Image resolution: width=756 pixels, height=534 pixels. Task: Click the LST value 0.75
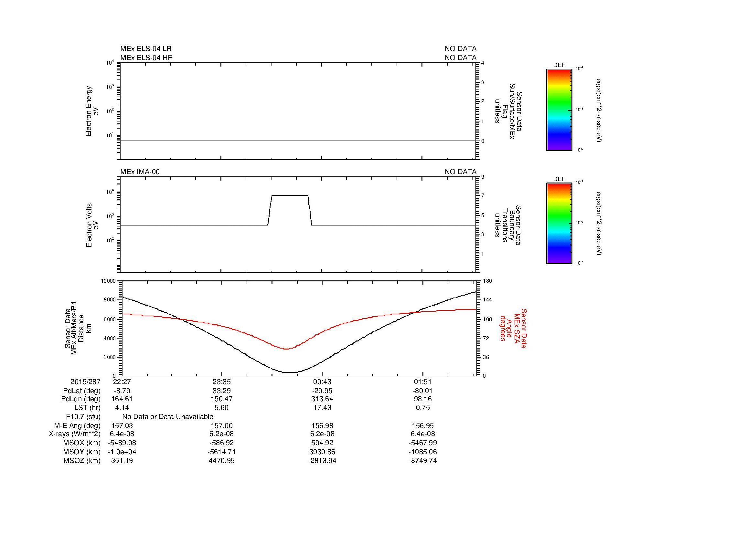click(x=422, y=408)
